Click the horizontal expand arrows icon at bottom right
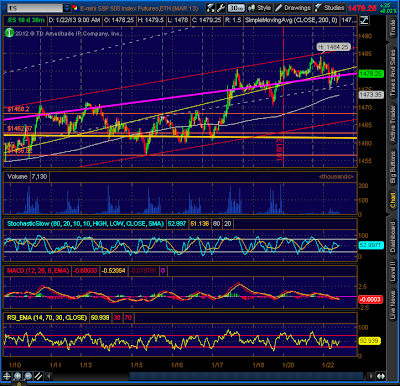 coord(381,376)
